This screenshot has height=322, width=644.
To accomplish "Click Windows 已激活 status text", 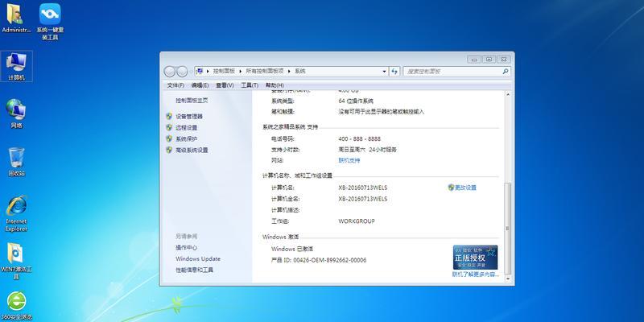I will pos(292,249).
